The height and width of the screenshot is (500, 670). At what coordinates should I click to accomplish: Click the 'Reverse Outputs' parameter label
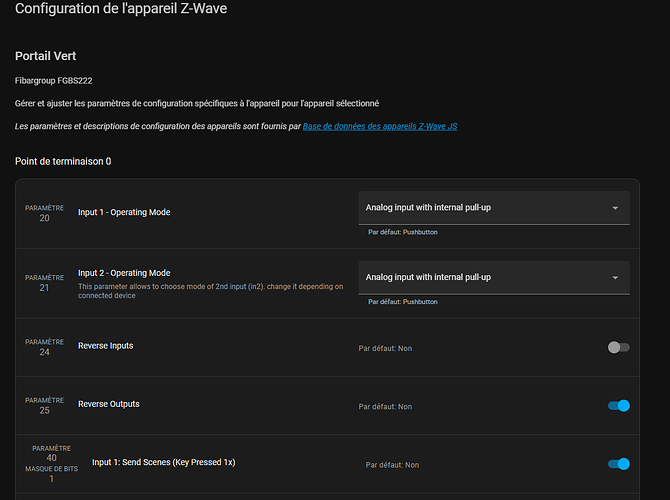(x=109, y=404)
